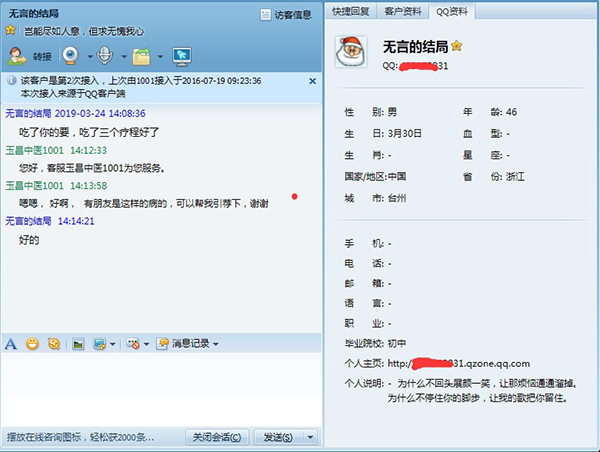Expand microphone options dropdown arrow
The image size is (600, 452).
[x=124, y=57]
